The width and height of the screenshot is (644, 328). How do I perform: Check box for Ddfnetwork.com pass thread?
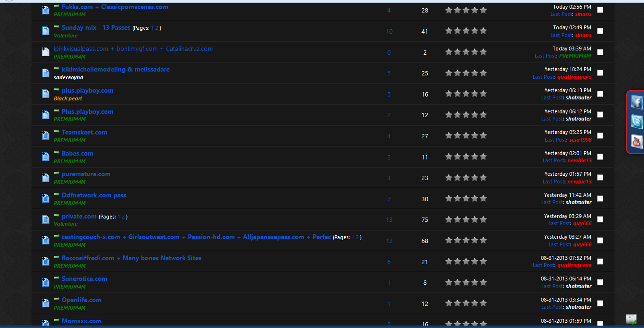click(600, 199)
